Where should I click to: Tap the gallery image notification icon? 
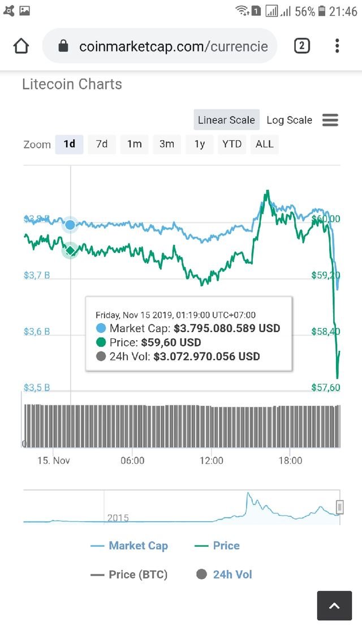tap(25, 11)
